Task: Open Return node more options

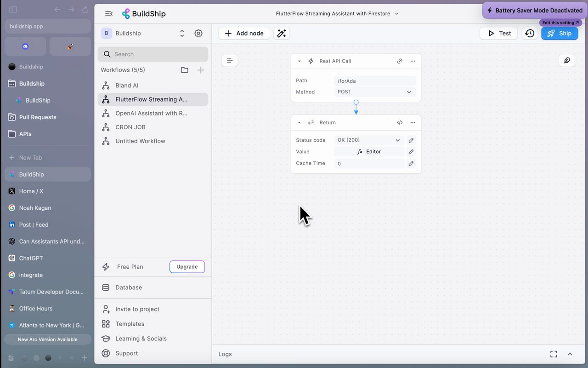Action: (413, 123)
